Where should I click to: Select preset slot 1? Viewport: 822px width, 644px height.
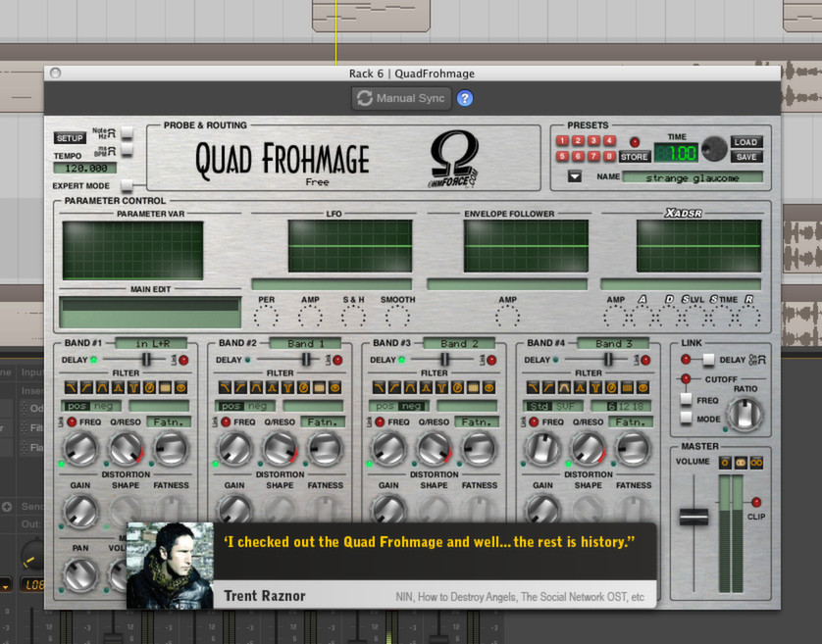[562, 140]
